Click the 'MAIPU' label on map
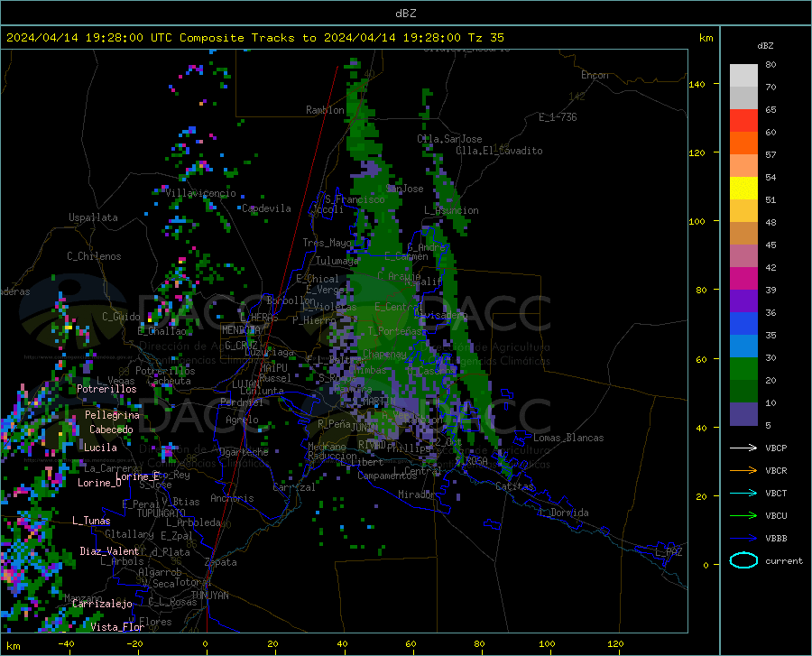This screenshot has width=812, height=656. (273, 367)
